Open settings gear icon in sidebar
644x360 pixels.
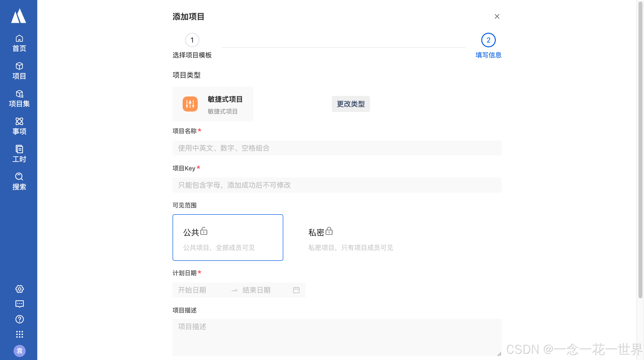point(19,289)
